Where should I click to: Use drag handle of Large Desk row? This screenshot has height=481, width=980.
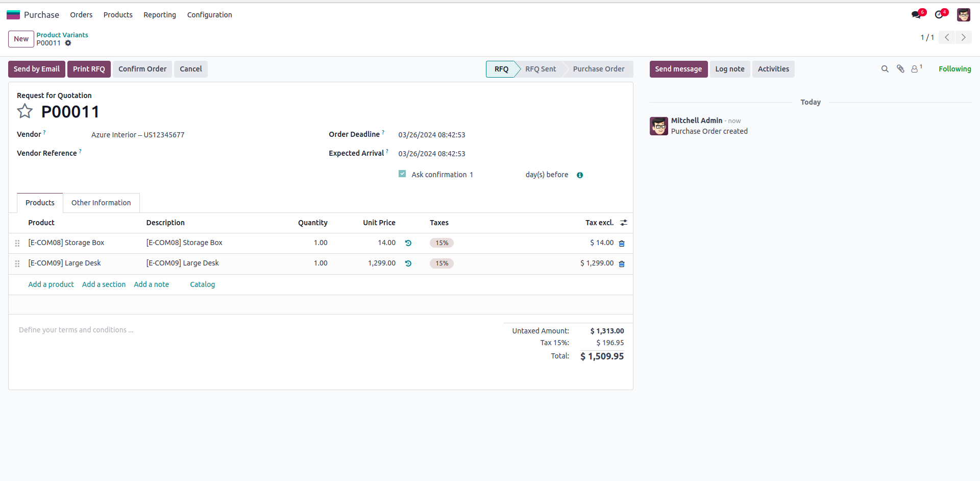point(17,263)
